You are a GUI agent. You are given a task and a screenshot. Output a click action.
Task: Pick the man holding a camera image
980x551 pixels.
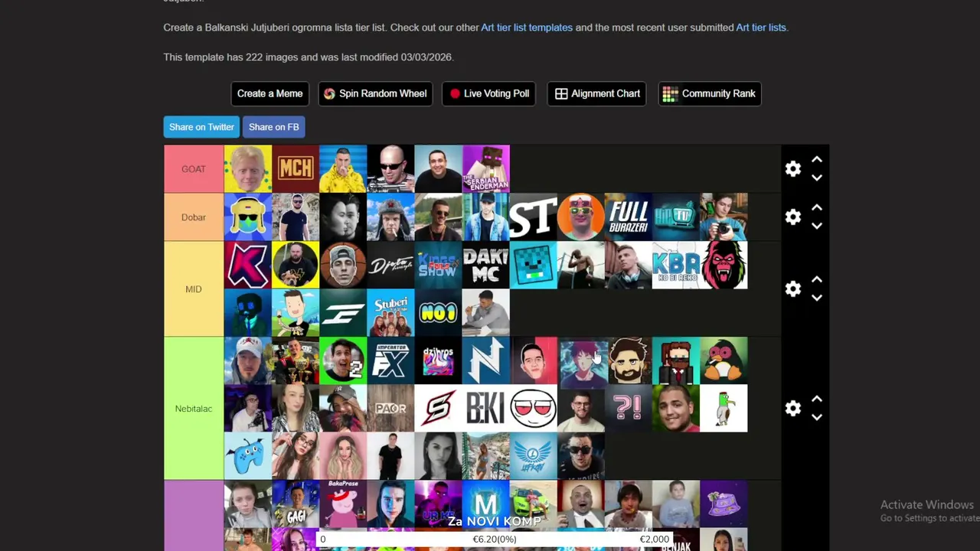[724, 217]
